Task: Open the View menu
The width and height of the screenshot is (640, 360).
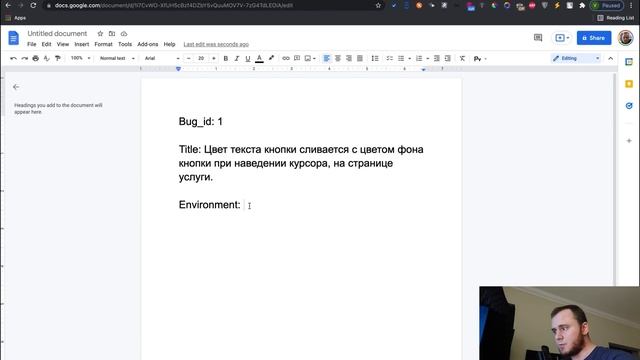Action: tap(62, 44)
